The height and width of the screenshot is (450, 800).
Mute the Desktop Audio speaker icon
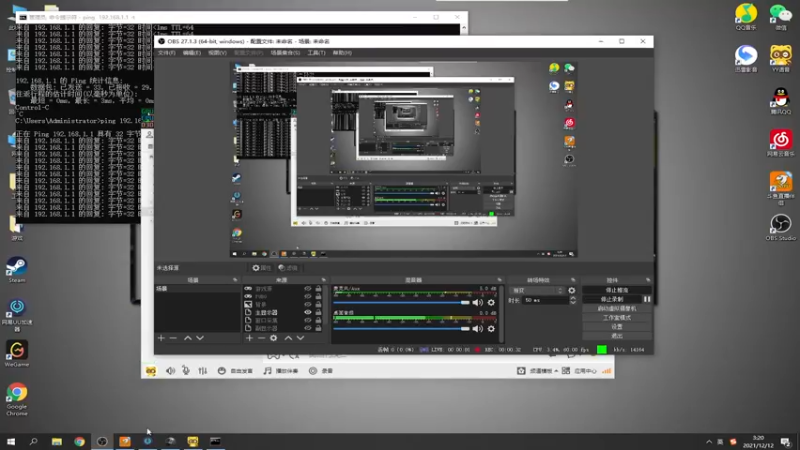(x=478, y=329)
